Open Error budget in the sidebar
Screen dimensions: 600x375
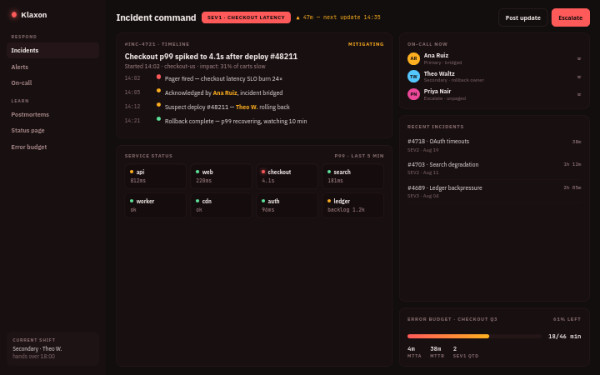click(53, 147)
